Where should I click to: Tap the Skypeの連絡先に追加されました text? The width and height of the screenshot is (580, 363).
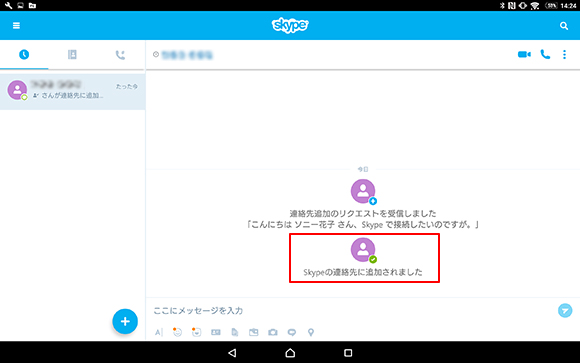(363, 272)
